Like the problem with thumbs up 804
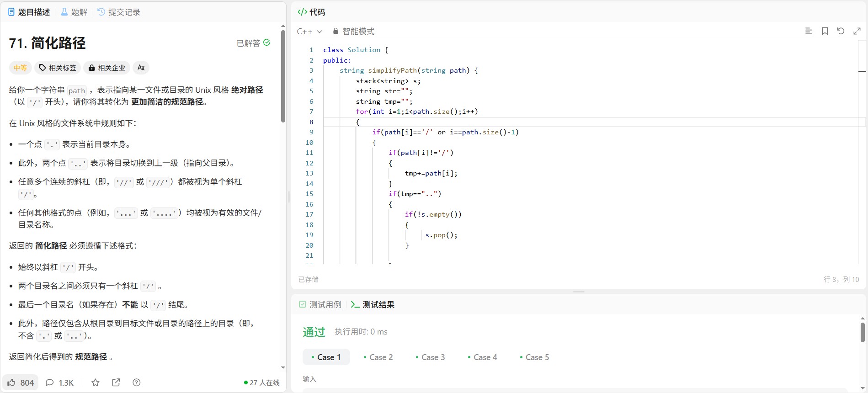Screen dimensions: 868x393 (x=21, y=382)
